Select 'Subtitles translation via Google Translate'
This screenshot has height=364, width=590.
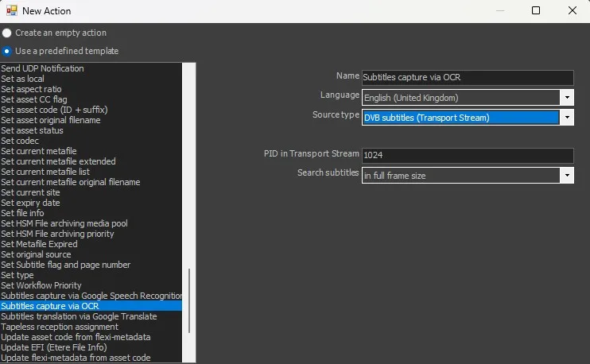pos(79,316)
